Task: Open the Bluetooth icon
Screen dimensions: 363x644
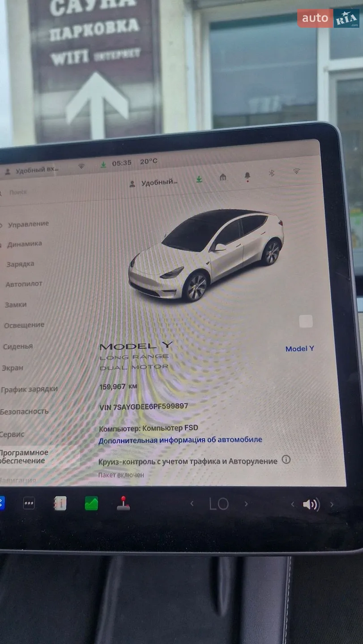Action: [271, 173]
